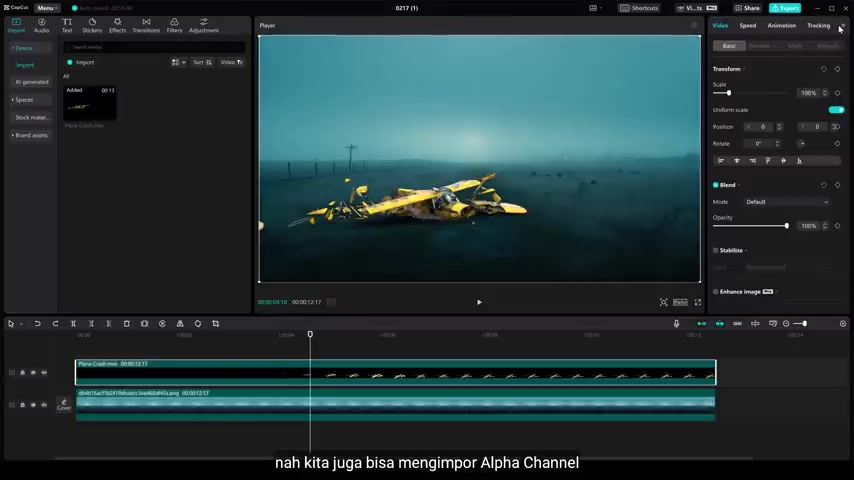This screenshot has width=854, height=480.
Task: Switch to the Tracking tab
Action: pyautogui.click(x=818, y=26)
